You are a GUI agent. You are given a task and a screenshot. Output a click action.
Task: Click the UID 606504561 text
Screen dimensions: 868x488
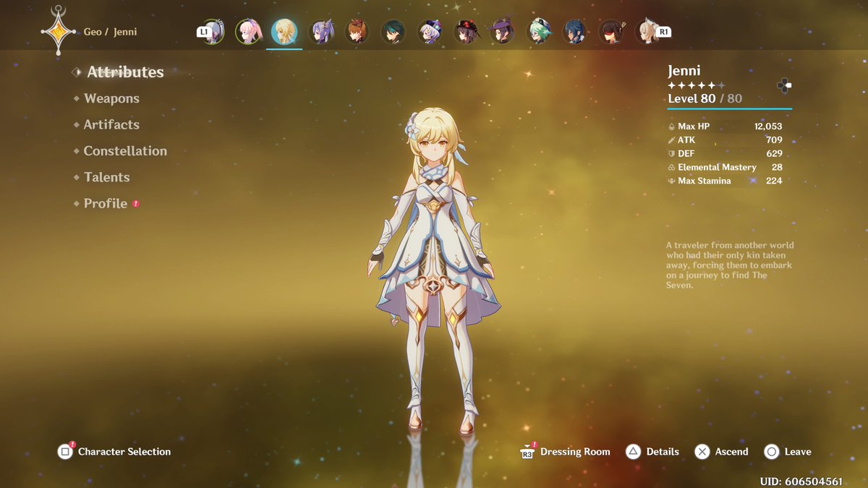pos(801,481)
